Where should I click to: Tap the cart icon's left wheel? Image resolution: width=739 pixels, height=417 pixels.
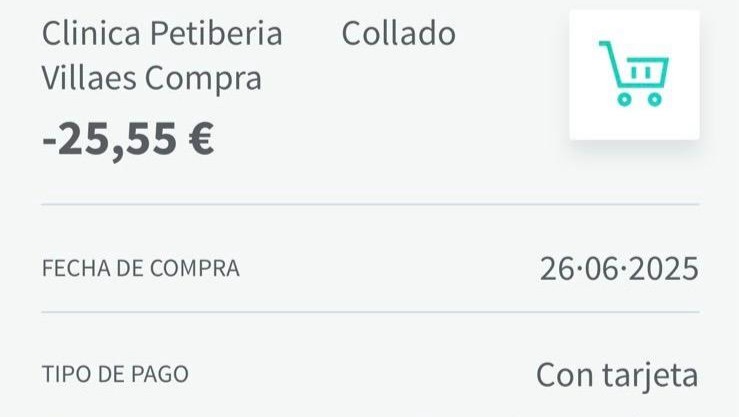[624, 99]
